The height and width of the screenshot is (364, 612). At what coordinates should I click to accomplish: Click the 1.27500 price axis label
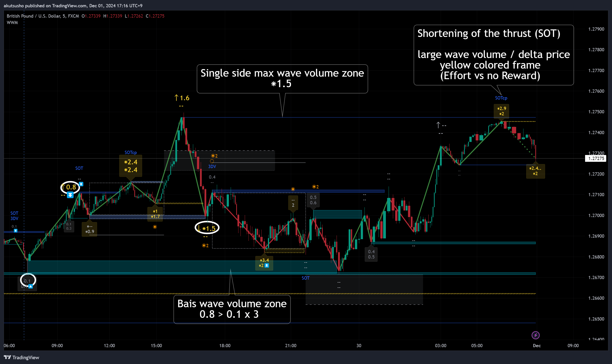tap(596, 112)
